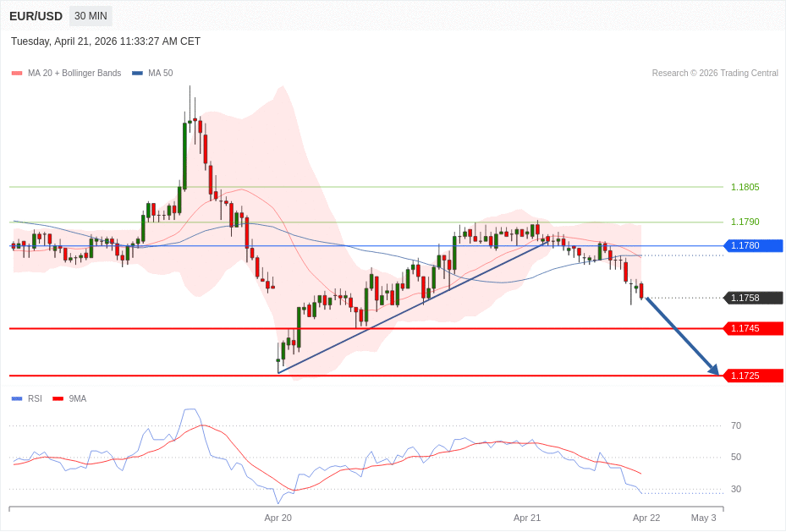Select the Apr 22 date on the time axis
Screen dimensions: 786x532
(x=646, y=518)
